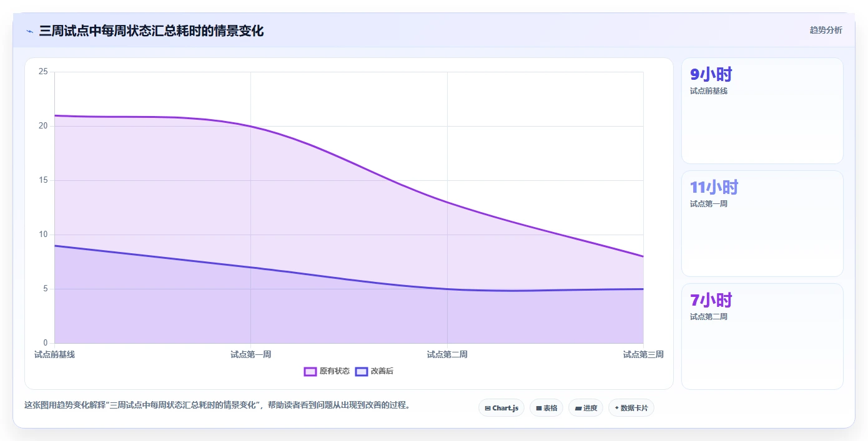Open the 11小时 试点第一周 card
Screen dimensions: 868x441
coord(762,223)
